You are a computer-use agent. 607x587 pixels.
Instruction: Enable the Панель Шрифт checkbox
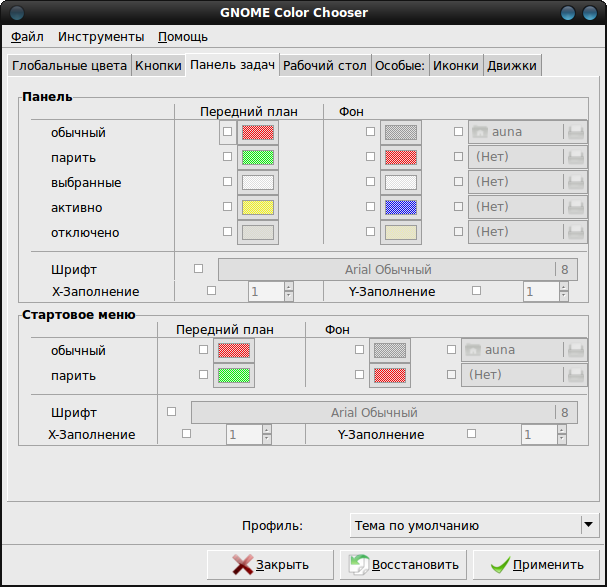coord(199,269)
